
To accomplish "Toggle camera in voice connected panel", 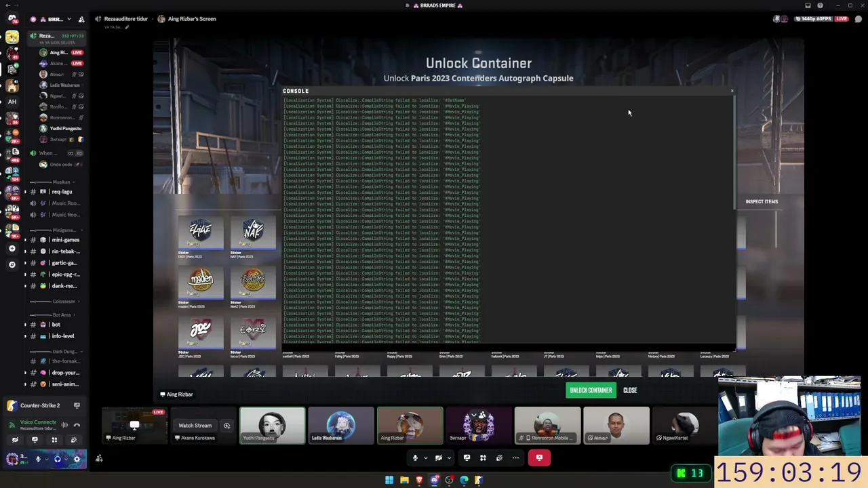I will pos(15,440).
